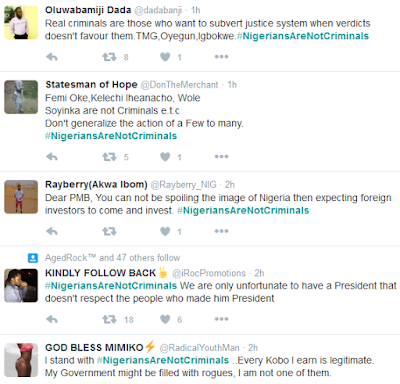
Task: Retweet Oluwabamiji Dada's tweet with 8 retweets
Action: (x=109, y=57)
